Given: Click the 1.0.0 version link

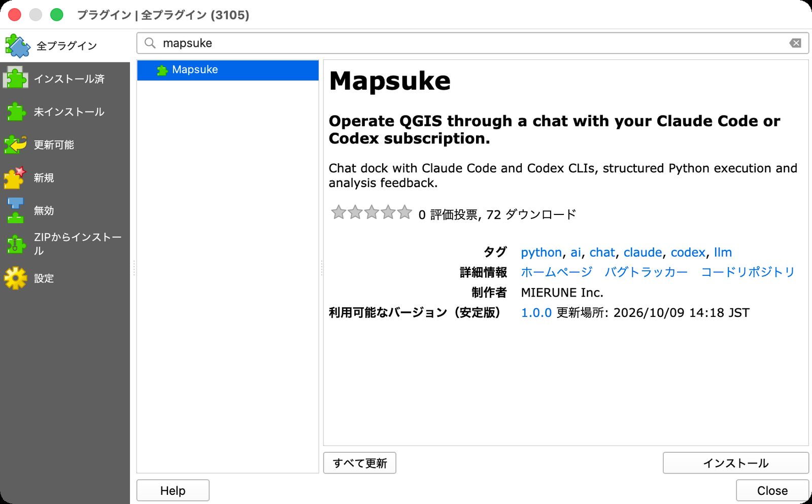Looking at the screenshot, I should click(x=536, y=313).
